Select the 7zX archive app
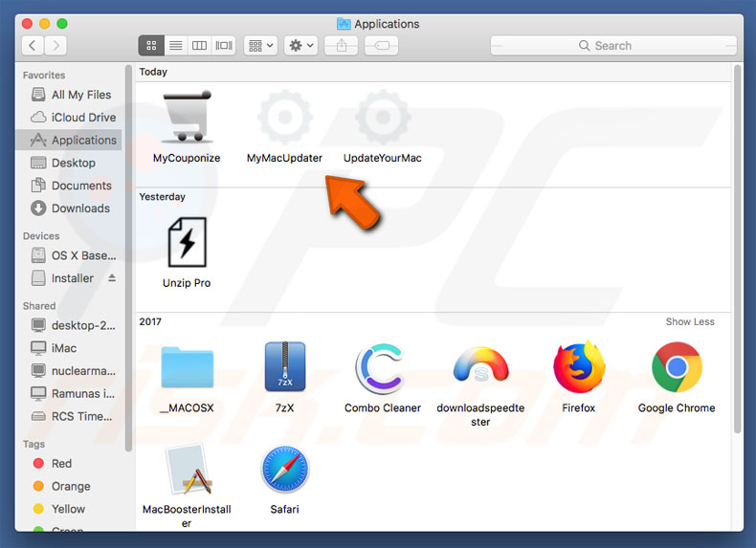 (284, 368)
